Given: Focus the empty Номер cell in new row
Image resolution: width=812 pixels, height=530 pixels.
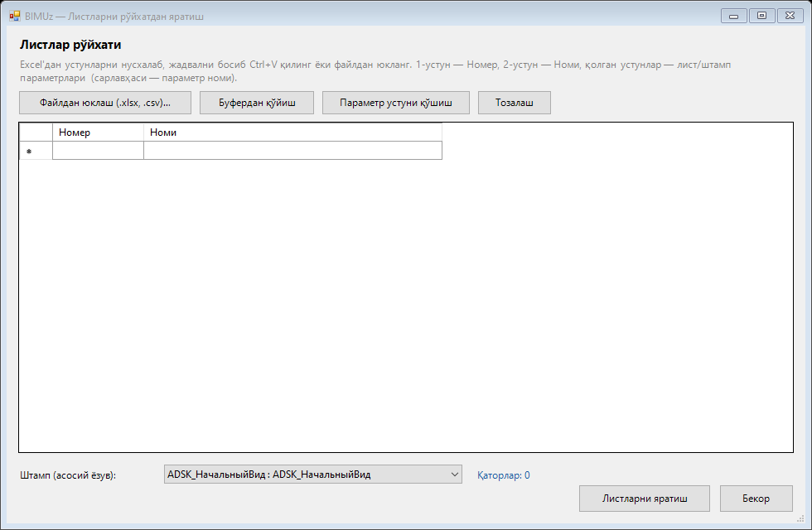Looking at the screenshot, I should (98, 151).
